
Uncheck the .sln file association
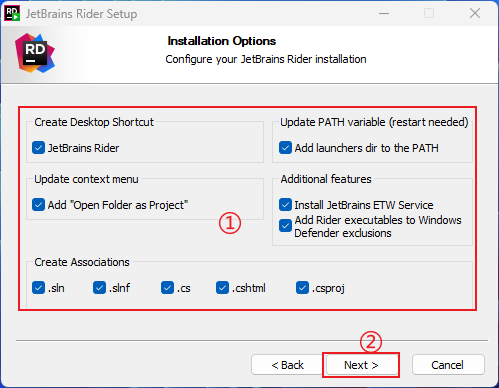(38, 287)
